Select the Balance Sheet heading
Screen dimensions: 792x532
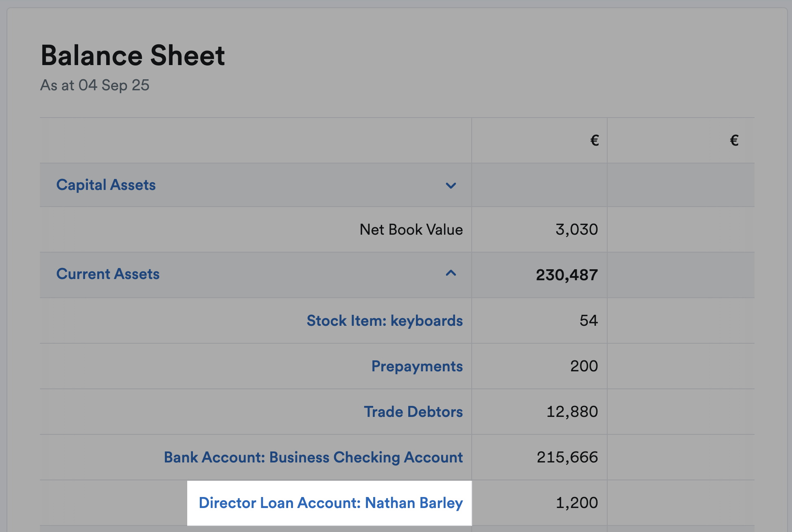point(133,55)
